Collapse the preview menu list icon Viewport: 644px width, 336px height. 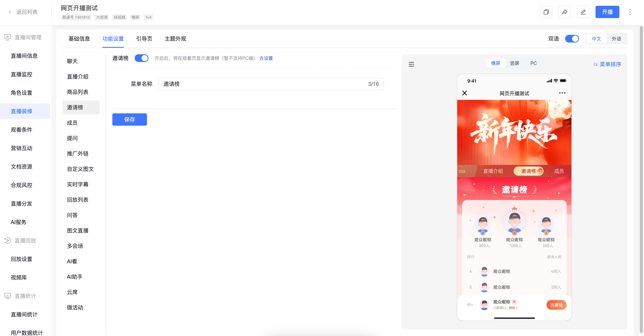click(x=411, y=64)
